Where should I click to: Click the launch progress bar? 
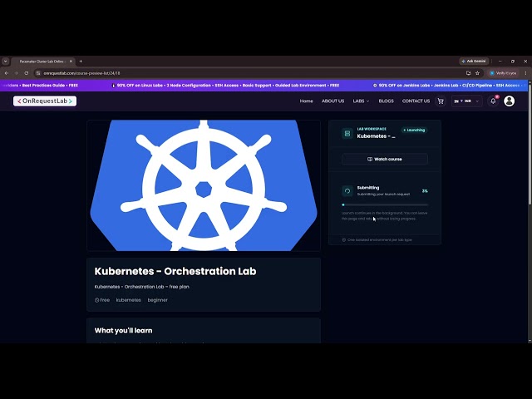(x=385, y=205)
